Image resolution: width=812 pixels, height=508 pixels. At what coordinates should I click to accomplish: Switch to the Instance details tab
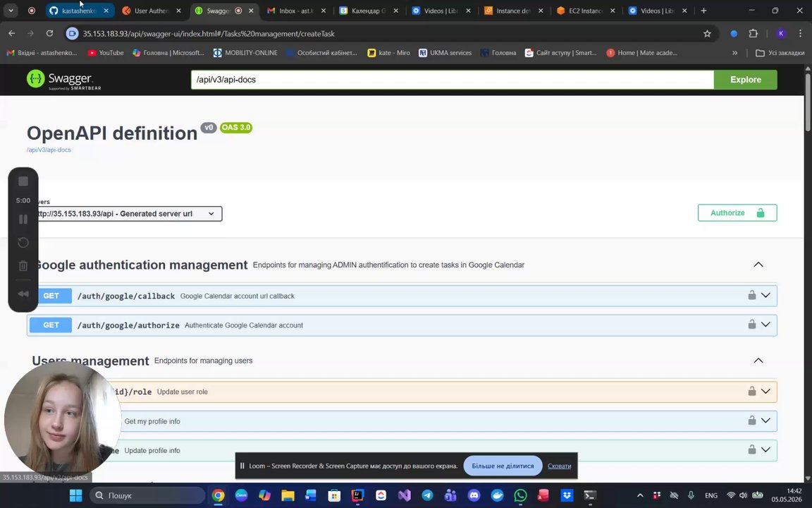coord(514,11)
